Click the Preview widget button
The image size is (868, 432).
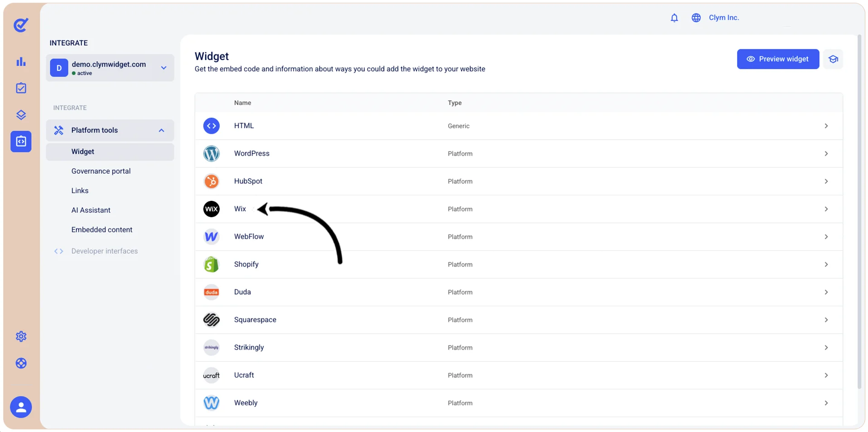click(778, 59)
